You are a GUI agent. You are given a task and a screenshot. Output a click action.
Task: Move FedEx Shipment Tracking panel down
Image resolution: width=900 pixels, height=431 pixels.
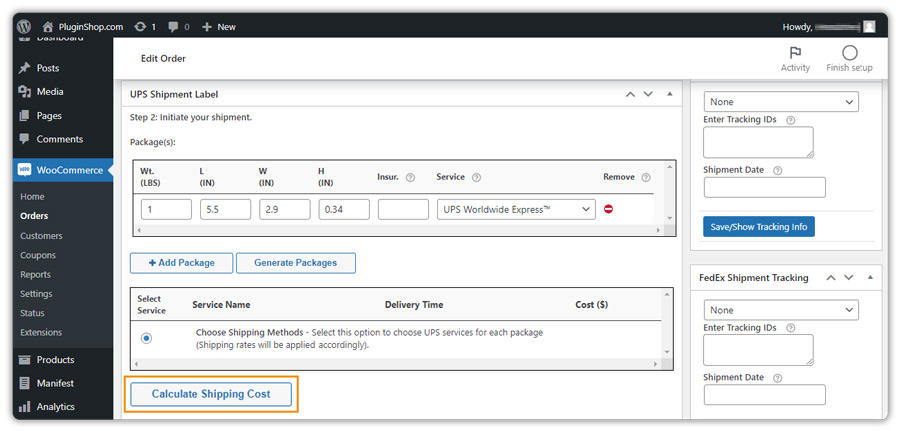[x=848, y=278]
